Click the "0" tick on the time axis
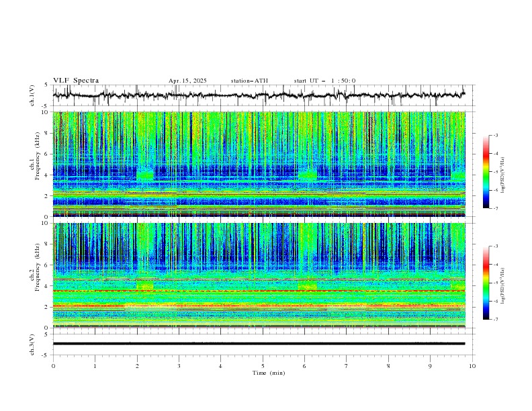 pyautogui.click(x=53, y=366)
